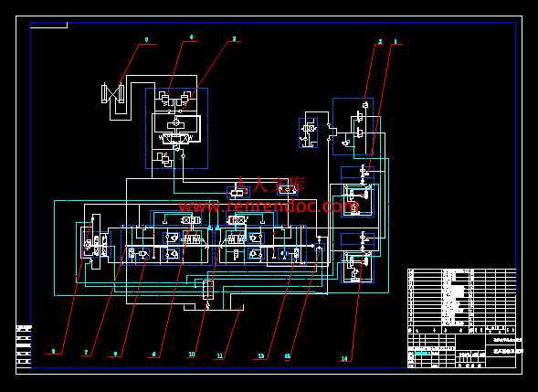Click the small blue valve block under watermark
This screenshot has height=392, width=538.
coord(238,193)
